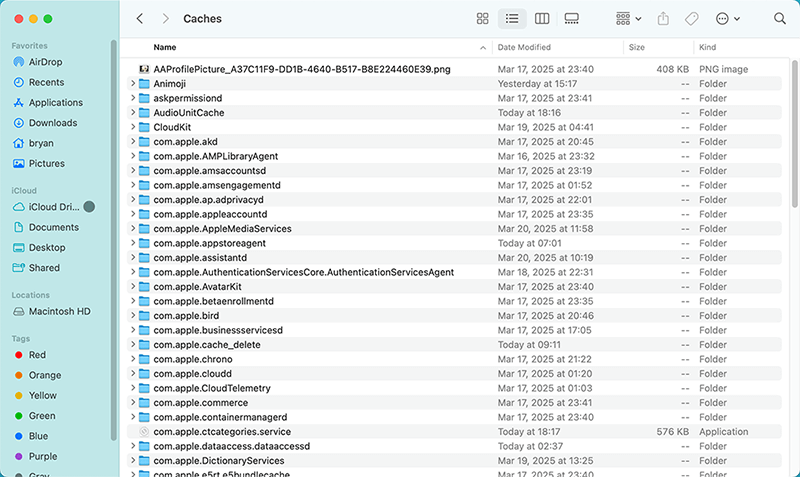Click the file list vertical scrollbar
800x477 pixels.
pyautogui.click(x=794, y=134)
